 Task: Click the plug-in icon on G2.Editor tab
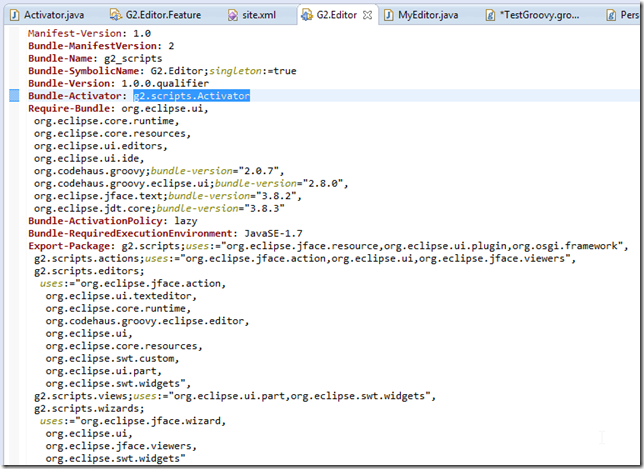pyautogui.click(x=308, y=16)
